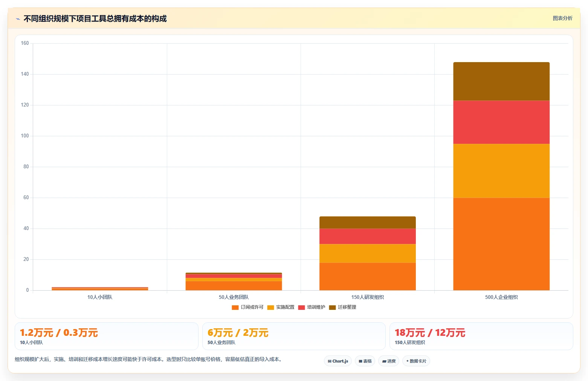This screenshot has height=381, width=588.
Task: Click the 500人企业组织 brown 迁移整理 segment
Action: point(501,81)
